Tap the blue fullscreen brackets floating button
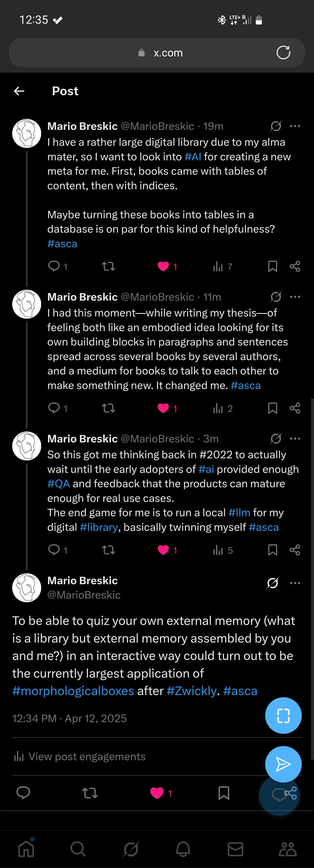Image resolution: width=314 pixels, height=868 pixels. tap(283, 716)
